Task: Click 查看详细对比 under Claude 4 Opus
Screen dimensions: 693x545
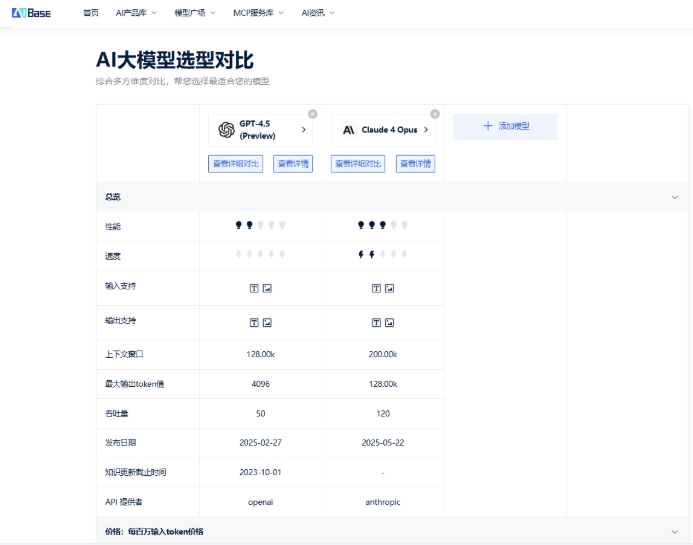Action: tap(358, 164)
